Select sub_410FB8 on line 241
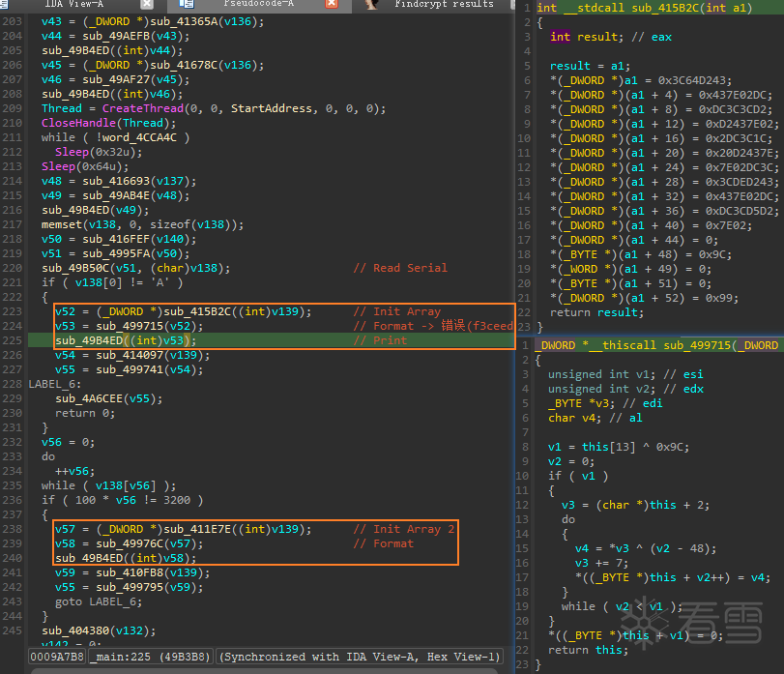The height and width of the screenshot is (674, 784). point(130,572)
